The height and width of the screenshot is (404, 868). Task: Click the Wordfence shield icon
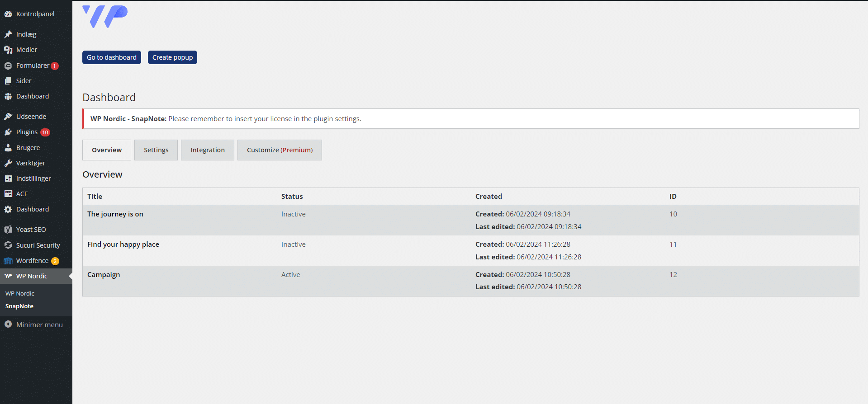[8, 261]
